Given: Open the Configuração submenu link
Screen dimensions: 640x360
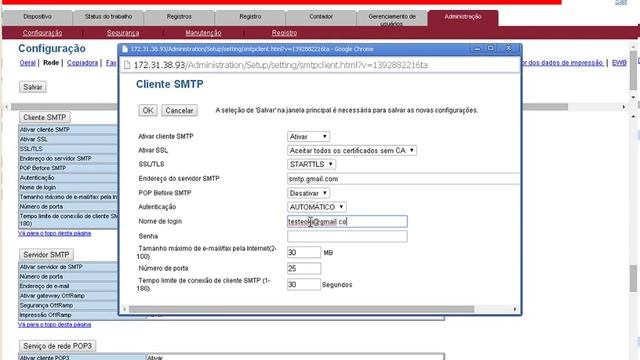Looking at the screenshot, I should (42, 33).
